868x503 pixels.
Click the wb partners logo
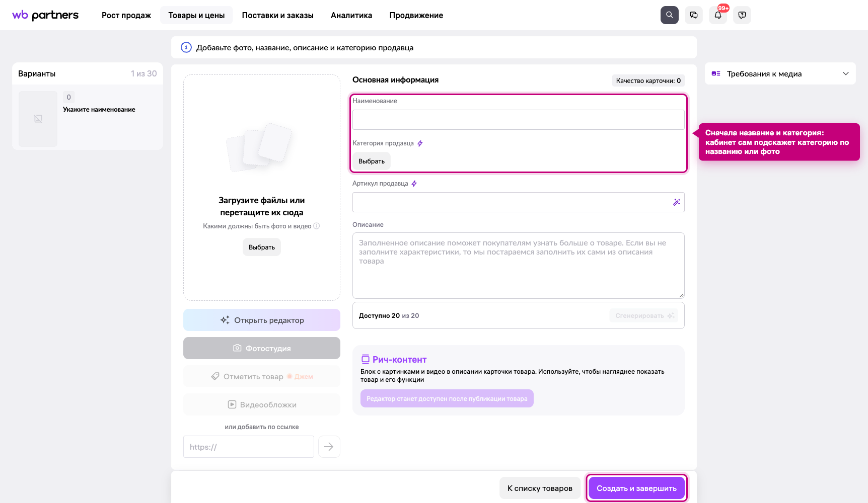tap(45, 15)
